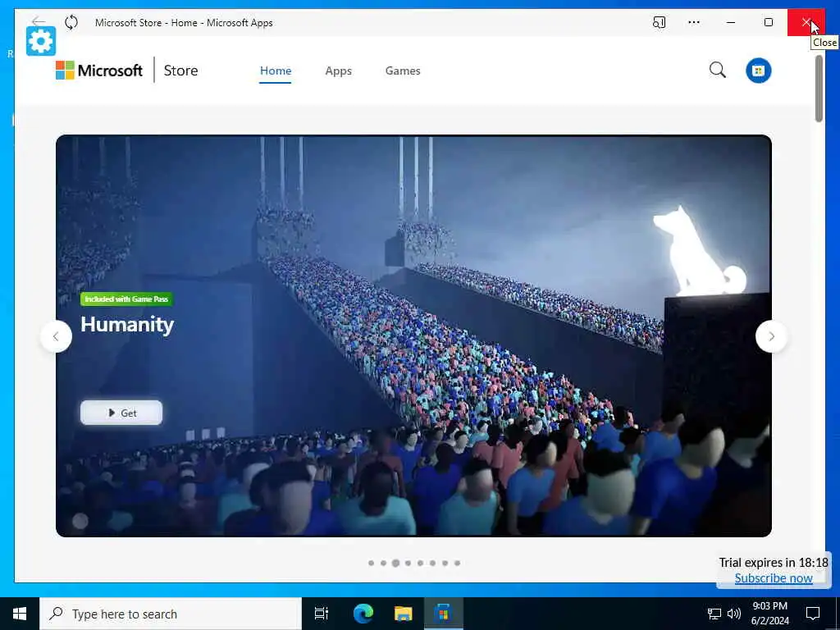
Task: Minimize the Microsoft Store window
Action: pyautogui.click(x=731, y=22)
